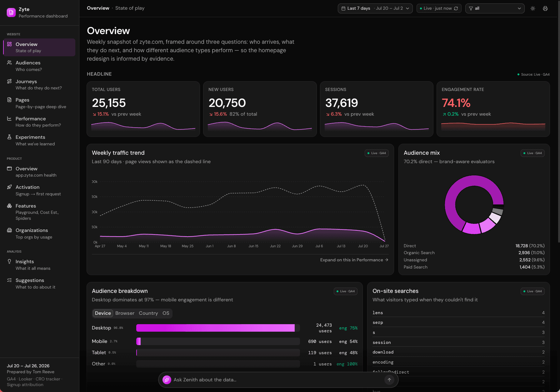Click the 'download' search term row
The width and height of the screenshot is (560, 392).
coord(458,352)
